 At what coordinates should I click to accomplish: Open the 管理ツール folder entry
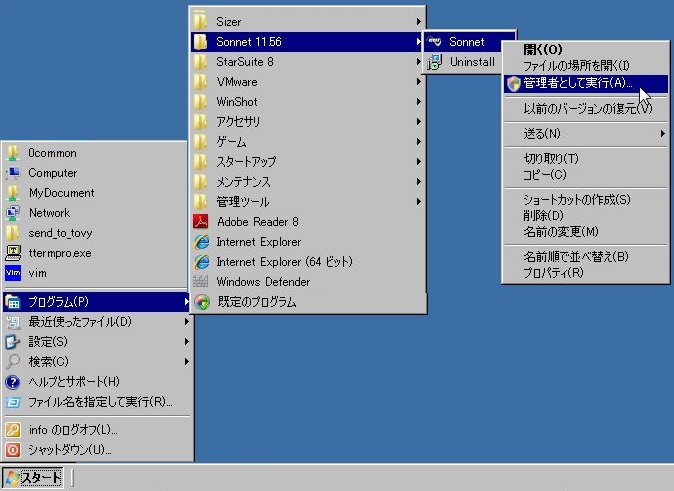tap(308, 202)
